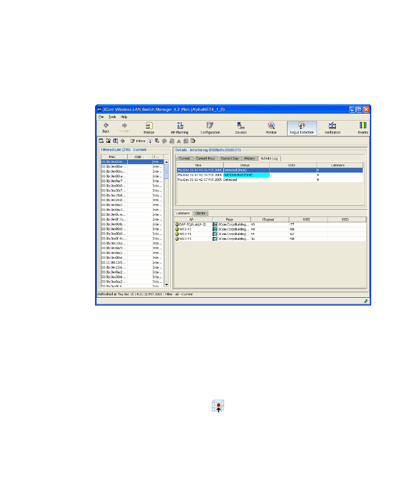This screenshot has height=504, width=420.
Task: Select the DAP-SQALab(A-G) listener row
Action: [x=270, y=224]
